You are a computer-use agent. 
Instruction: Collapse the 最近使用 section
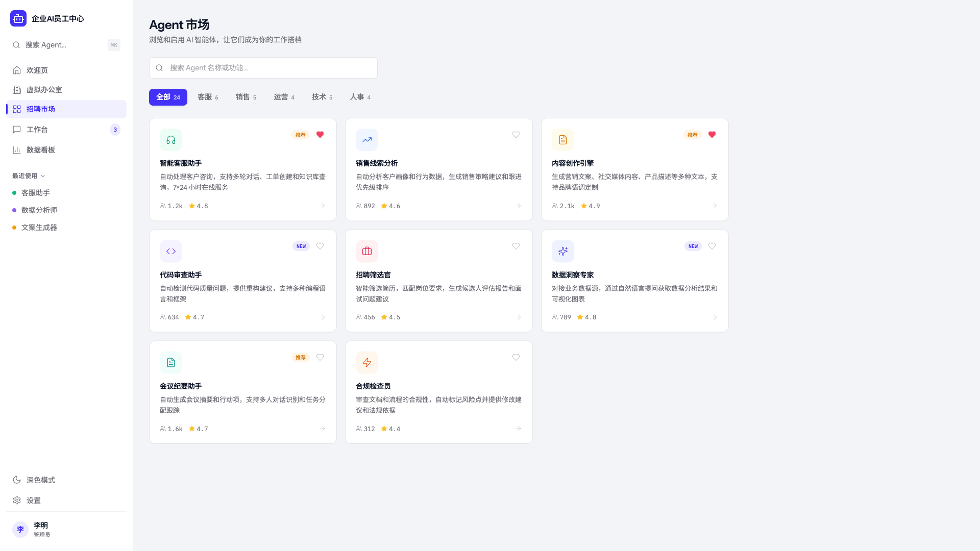[x=42, y=176]
